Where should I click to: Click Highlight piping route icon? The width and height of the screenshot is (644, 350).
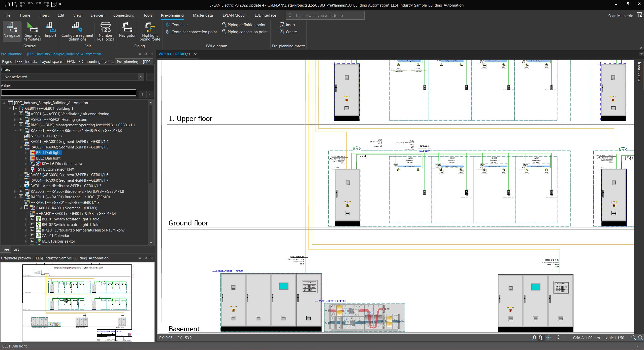coord(150,31)
